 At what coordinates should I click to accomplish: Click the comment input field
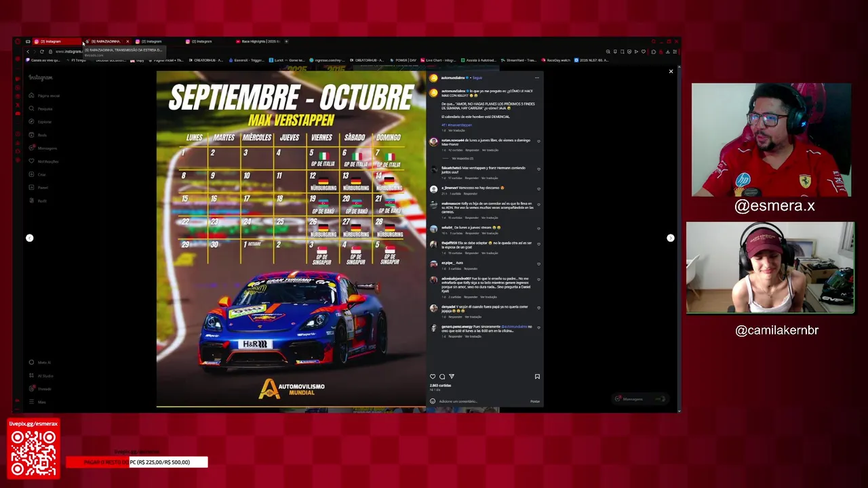483,401
